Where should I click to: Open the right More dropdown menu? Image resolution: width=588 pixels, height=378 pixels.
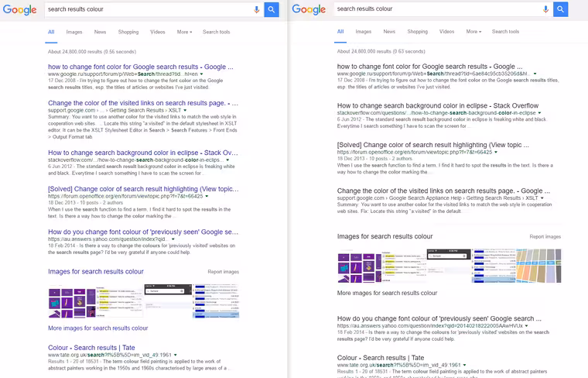pyautogui.click(x=473, y=32)
